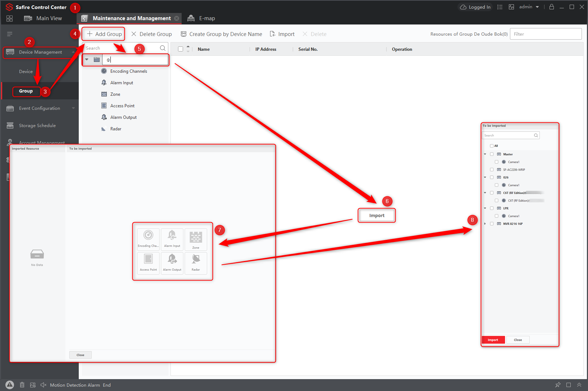Check the SF-AC2206-WRIP device checkbox
The width and height of the screenshot is (588, 391).
point(492,170)
